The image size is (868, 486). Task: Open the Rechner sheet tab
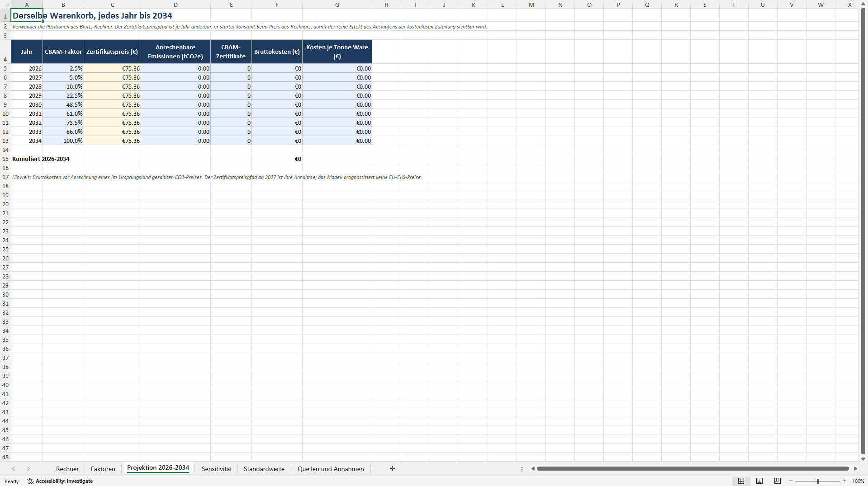[67, 469]
